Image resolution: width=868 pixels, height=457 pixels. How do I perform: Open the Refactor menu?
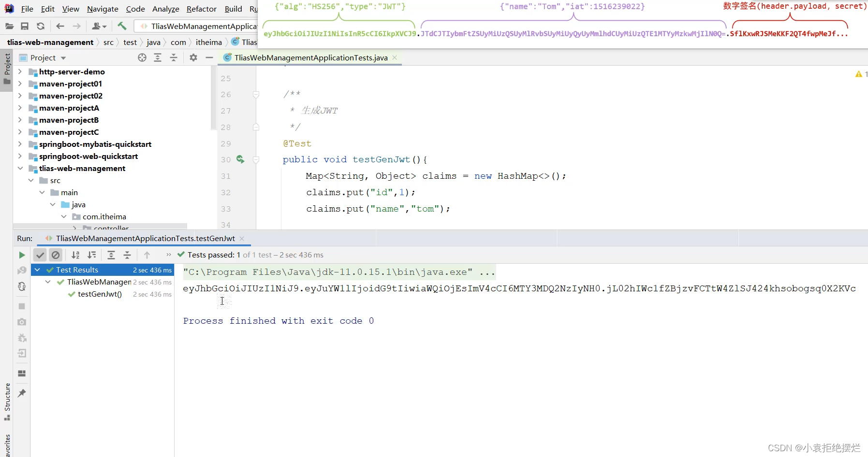(202, 9)
